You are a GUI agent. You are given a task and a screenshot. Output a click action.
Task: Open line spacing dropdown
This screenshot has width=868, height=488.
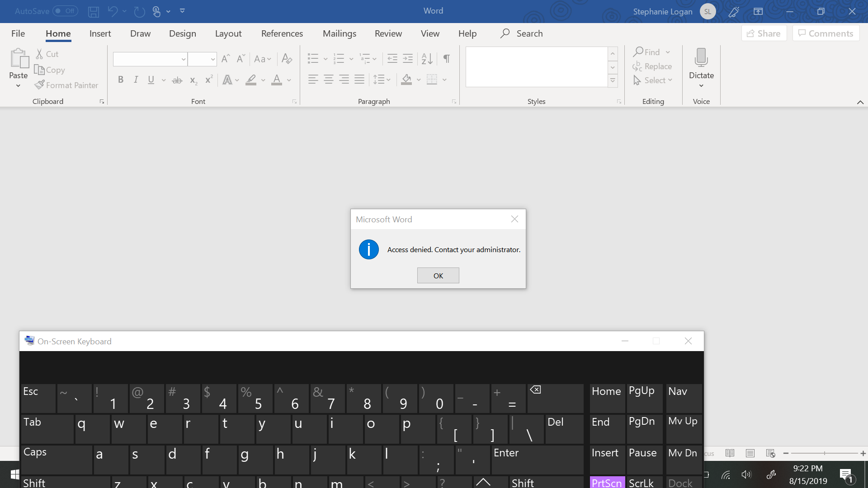click(382, 80)
